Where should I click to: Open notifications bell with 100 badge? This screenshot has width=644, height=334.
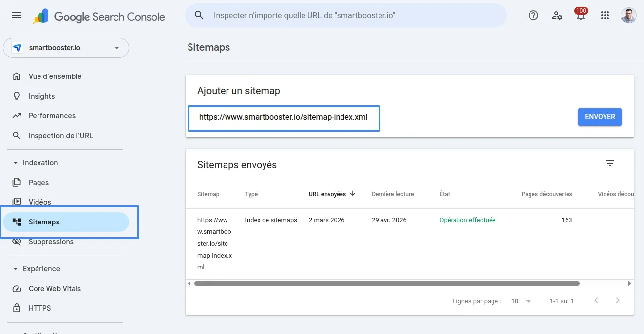click(x=581, y=14)
